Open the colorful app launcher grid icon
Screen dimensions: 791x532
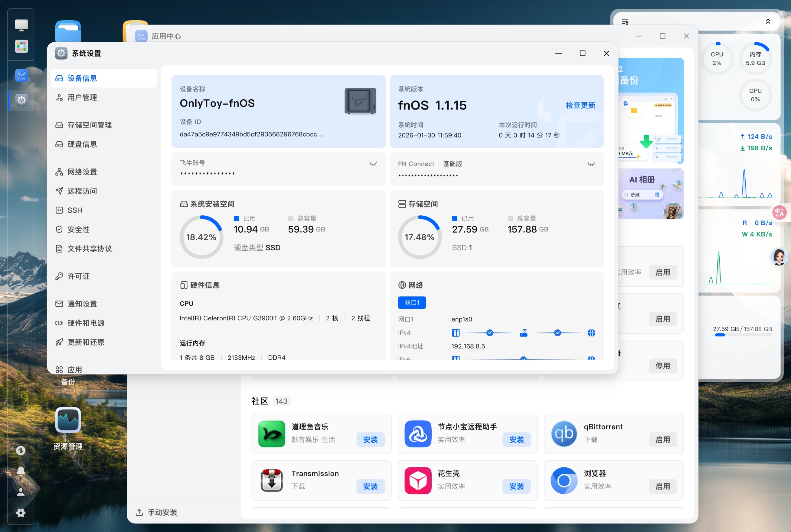pyautogui.click(x=21, y=47)
